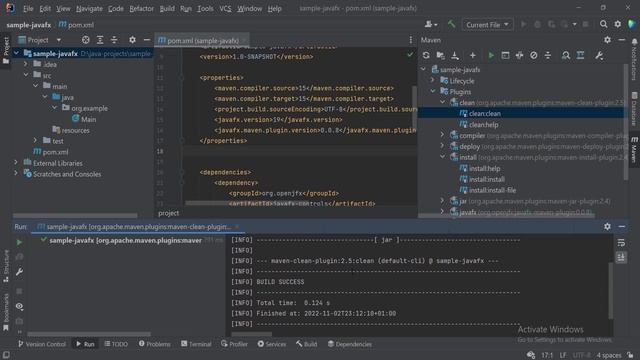640x360 pixels.
Task: Open Dependencies tool window tab
Action: (350, 344)
